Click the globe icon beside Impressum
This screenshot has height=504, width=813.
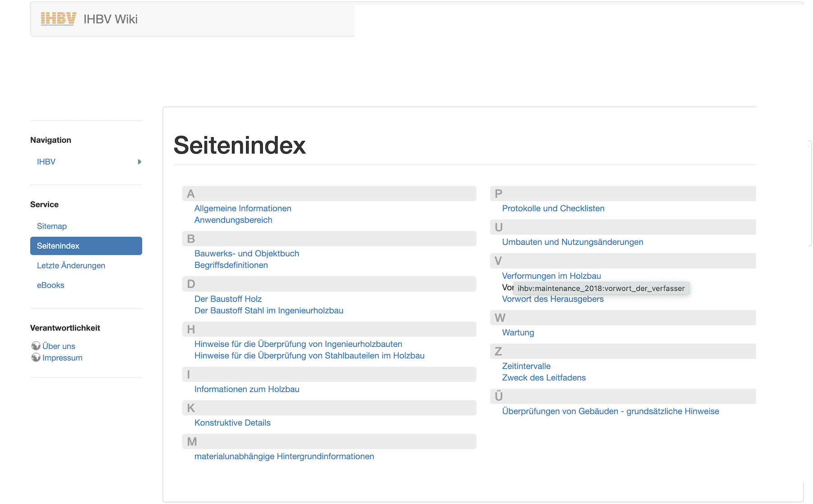tap(37, 357)
